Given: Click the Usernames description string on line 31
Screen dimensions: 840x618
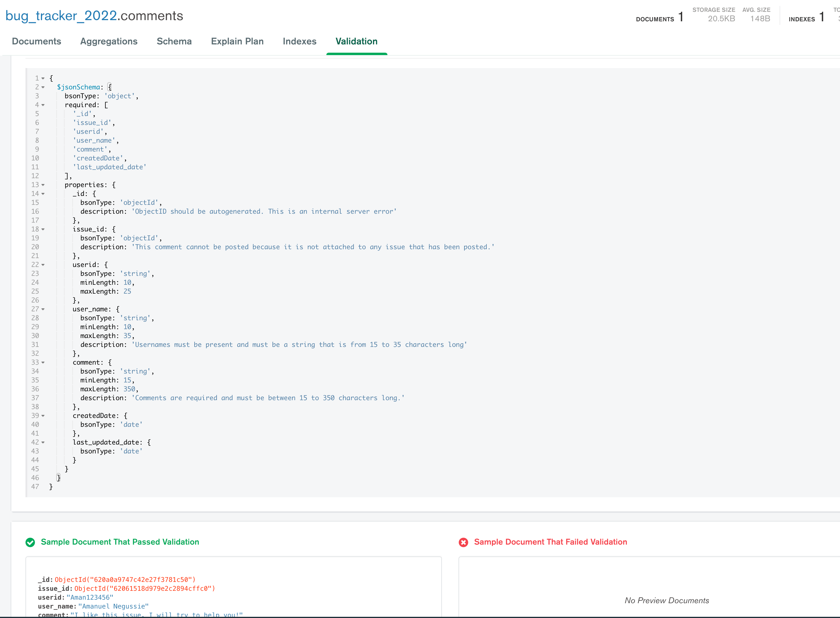Looking at the screenshot, I should tap(299, 345).
